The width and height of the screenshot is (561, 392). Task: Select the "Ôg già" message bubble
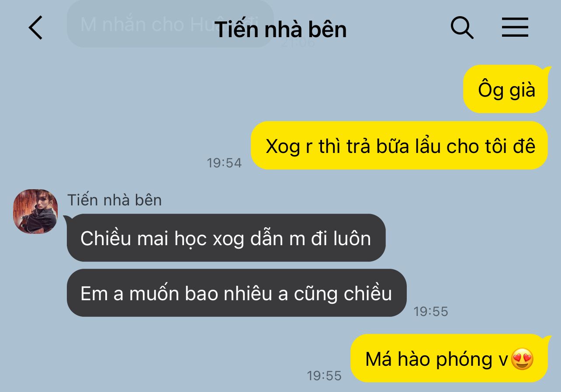[505, 89]
